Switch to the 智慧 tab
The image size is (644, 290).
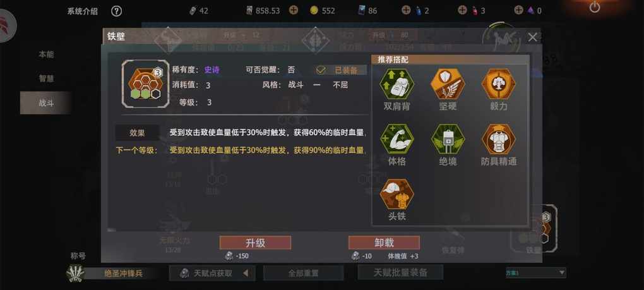[x=46, y=78]
